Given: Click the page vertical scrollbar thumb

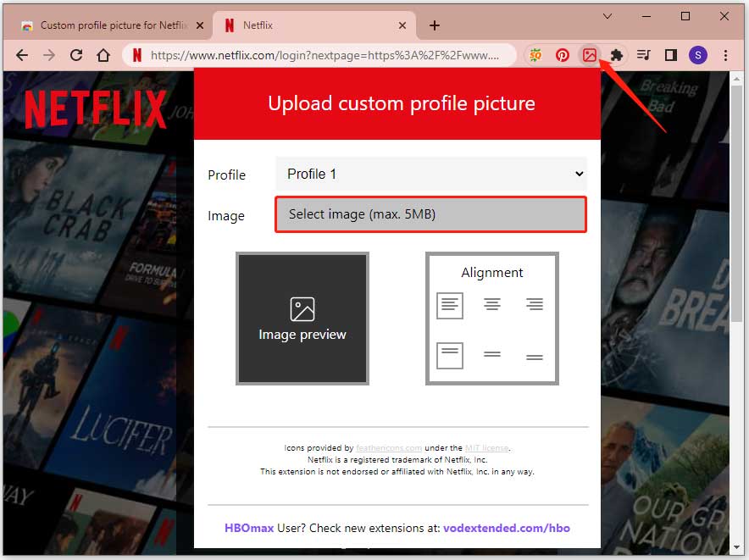Looking at the screenshot, I should (736, 204).
